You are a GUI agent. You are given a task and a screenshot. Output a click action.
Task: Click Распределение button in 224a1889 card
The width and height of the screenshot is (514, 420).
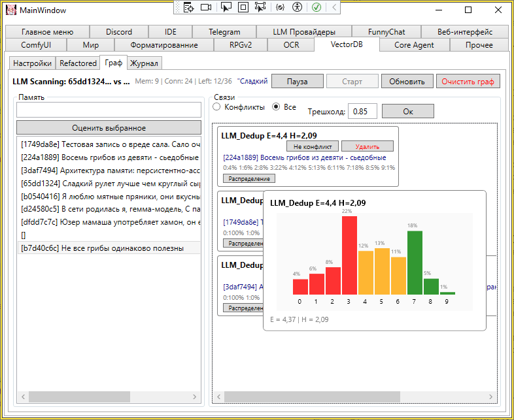[x=249, y=179]
